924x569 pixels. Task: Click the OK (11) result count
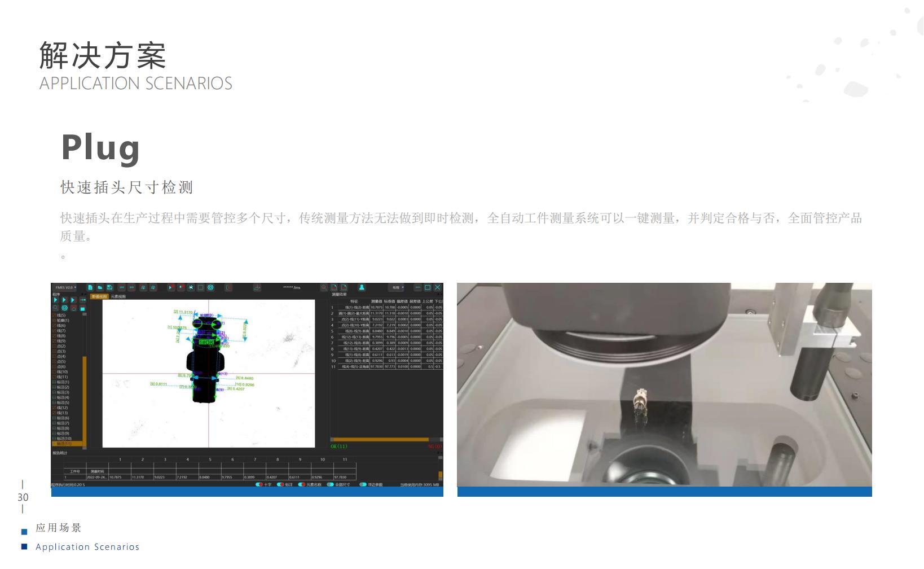[339, 447]
